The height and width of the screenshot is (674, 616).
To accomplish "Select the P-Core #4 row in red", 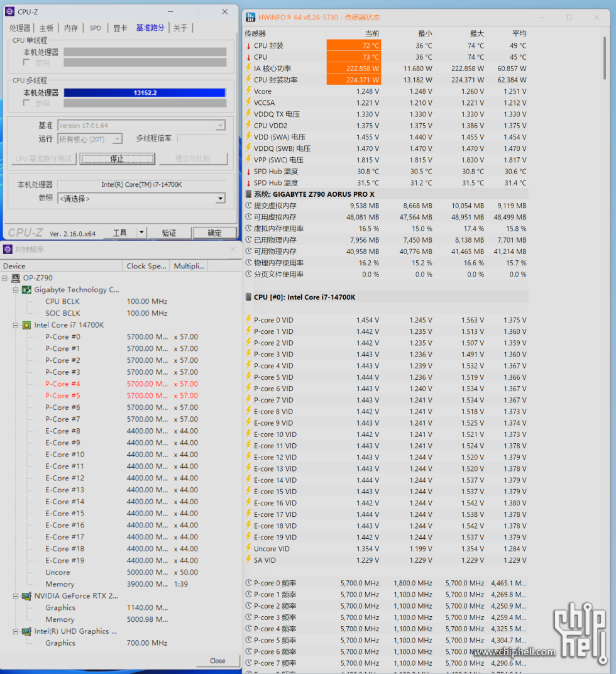I will tap(122, 384).
